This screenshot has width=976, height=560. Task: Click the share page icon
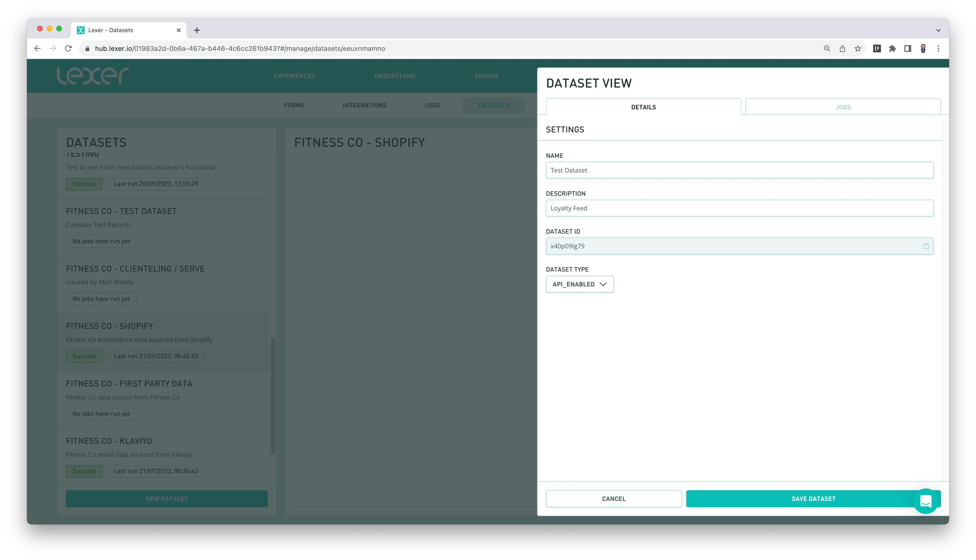842,48
